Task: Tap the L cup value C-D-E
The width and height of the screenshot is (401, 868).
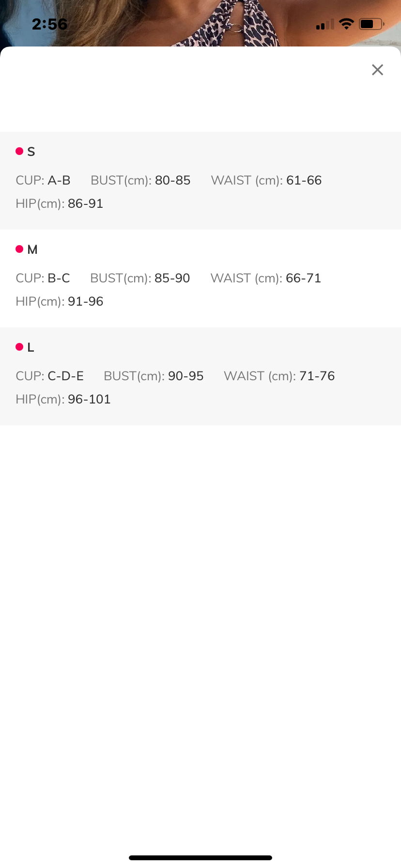Action: tap(65, 376)
